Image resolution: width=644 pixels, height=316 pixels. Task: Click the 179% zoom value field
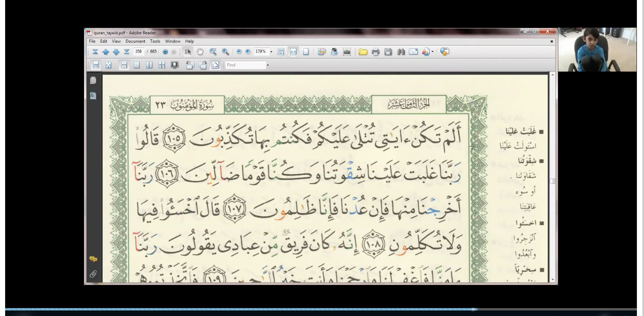[261, 52]
